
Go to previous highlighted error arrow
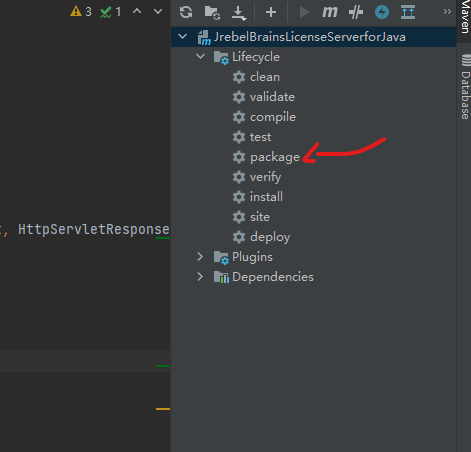coord(137,12)
